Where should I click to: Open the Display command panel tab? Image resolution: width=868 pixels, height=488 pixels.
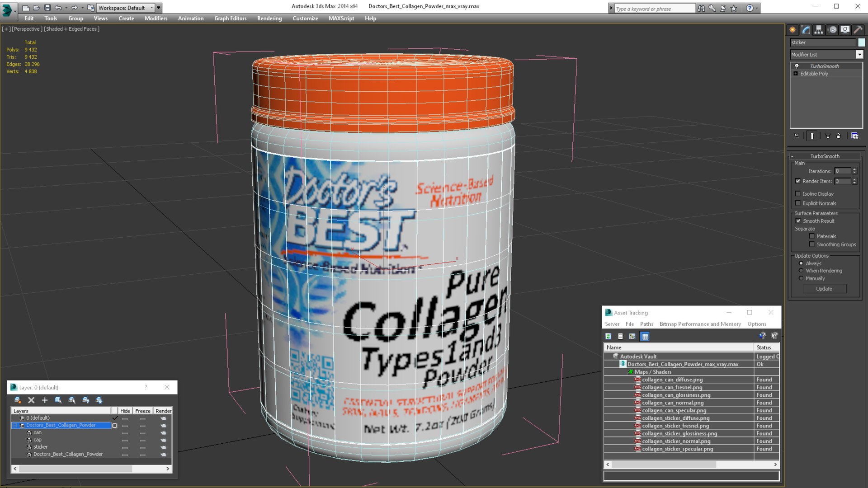click(845, 30)
